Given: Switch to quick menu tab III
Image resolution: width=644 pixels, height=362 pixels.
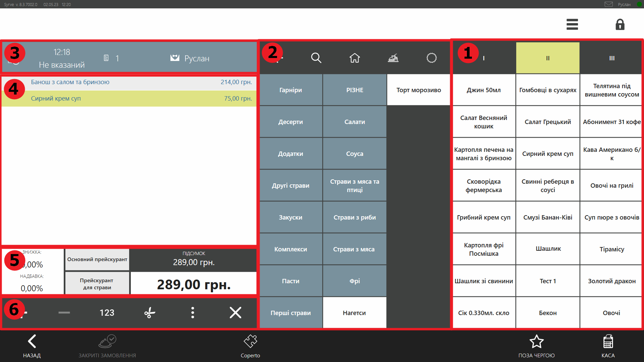Looking at the screenshot, I should (x=612, y=58).
